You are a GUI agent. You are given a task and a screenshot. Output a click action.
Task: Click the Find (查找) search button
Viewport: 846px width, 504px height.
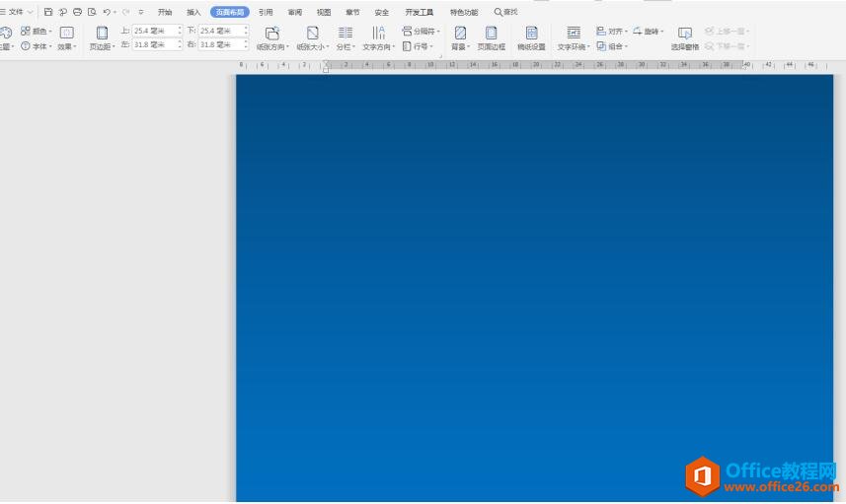tap(505, 12)
